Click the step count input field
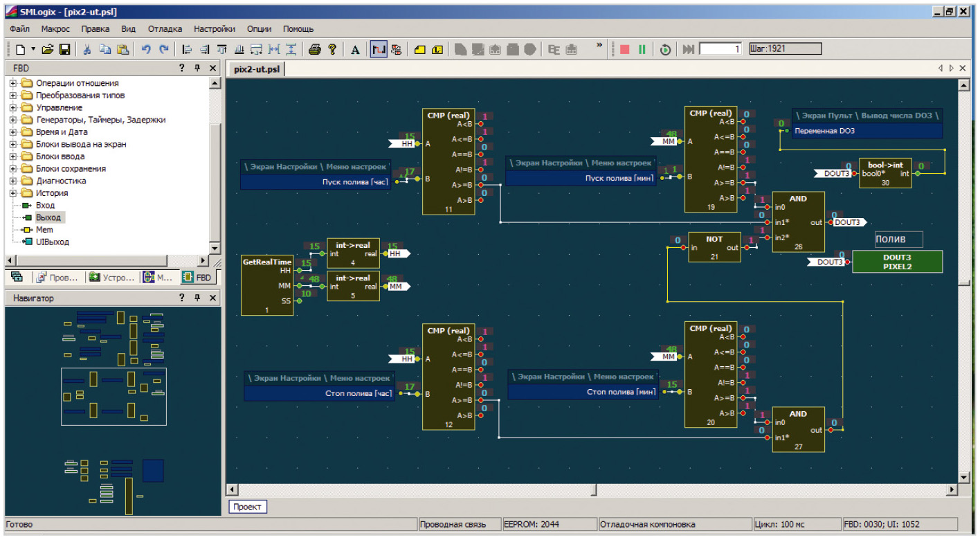The height and width of the screenshot is (540, 980). coord(720,49)
